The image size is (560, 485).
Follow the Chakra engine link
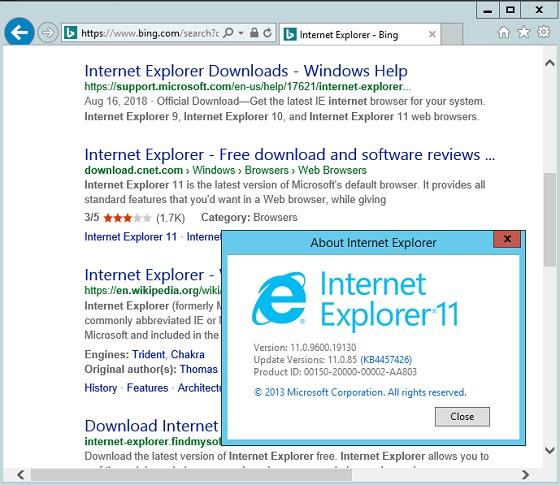(188, 354)
